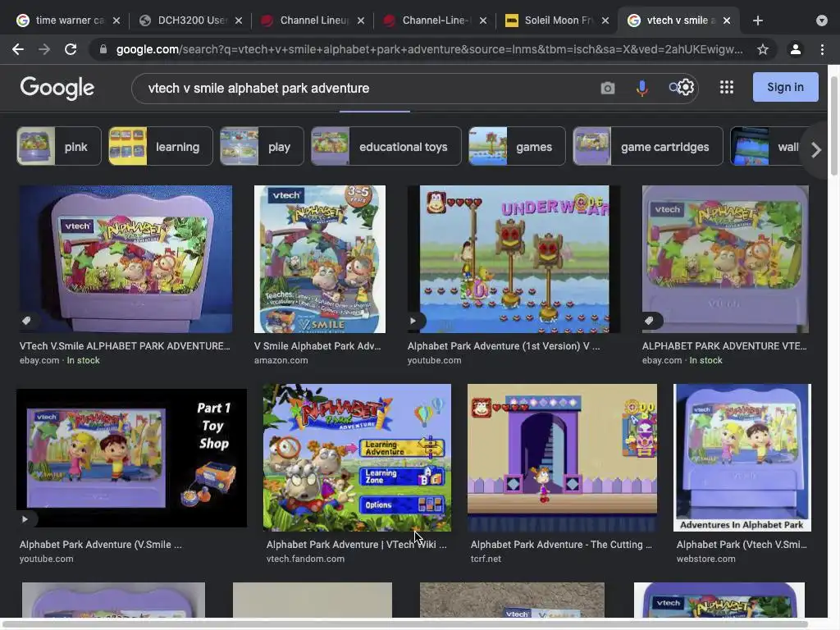
Task: Search by image using the camera icon
Action: pyautogui.click(x=608, y=88)
